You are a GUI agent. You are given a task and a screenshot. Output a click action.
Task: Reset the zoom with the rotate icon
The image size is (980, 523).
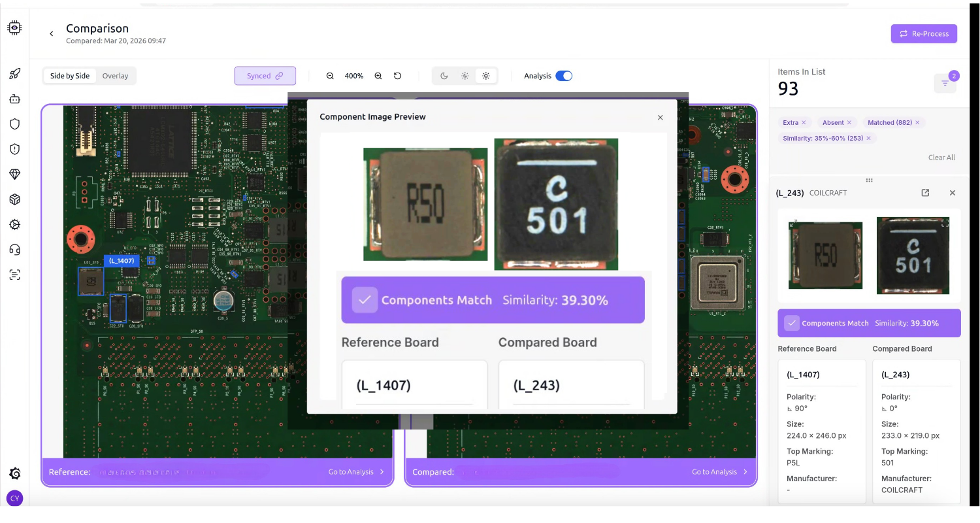coord(397,76)
